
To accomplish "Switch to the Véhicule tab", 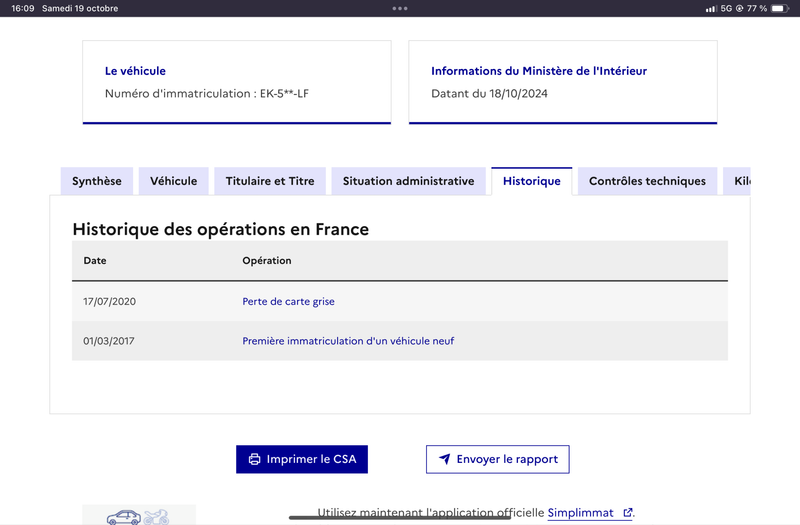I will (173, 181).
